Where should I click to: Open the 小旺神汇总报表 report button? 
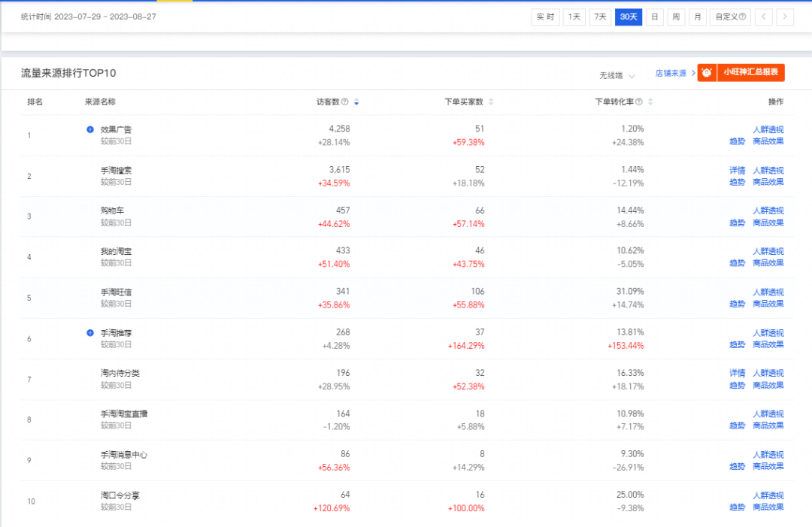coord(750,73)
